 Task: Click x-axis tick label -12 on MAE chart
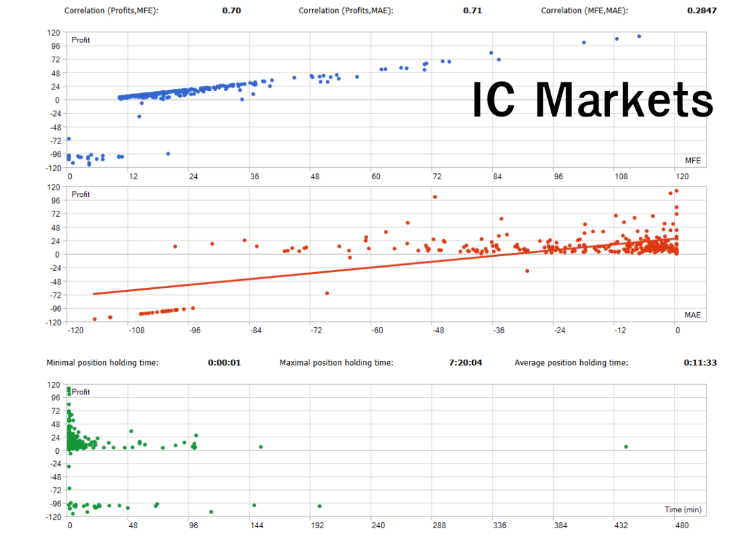tap(620, 331)
